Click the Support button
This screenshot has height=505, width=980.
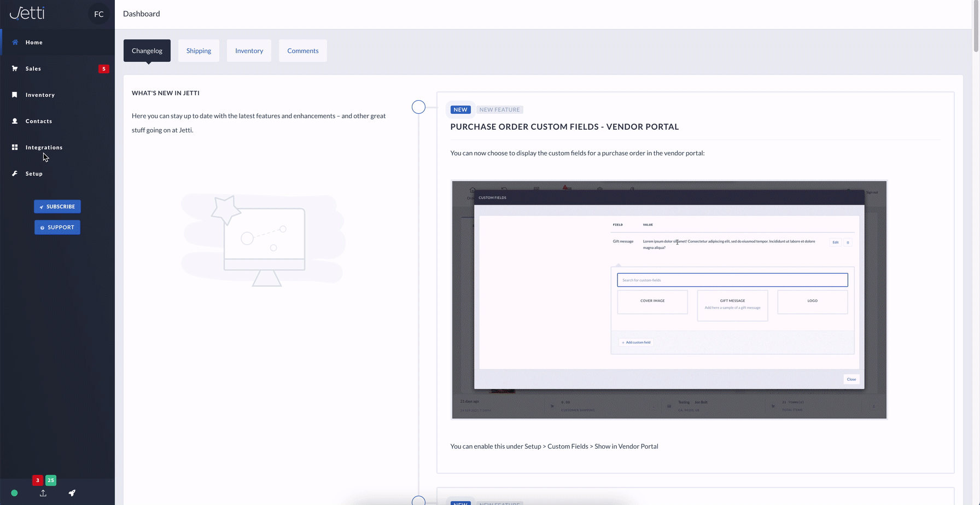(57, 227)
